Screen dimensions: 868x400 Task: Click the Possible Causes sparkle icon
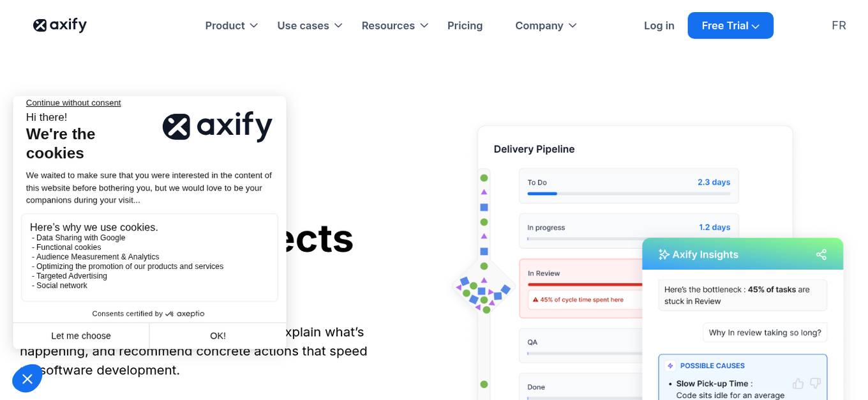point(671,365)
